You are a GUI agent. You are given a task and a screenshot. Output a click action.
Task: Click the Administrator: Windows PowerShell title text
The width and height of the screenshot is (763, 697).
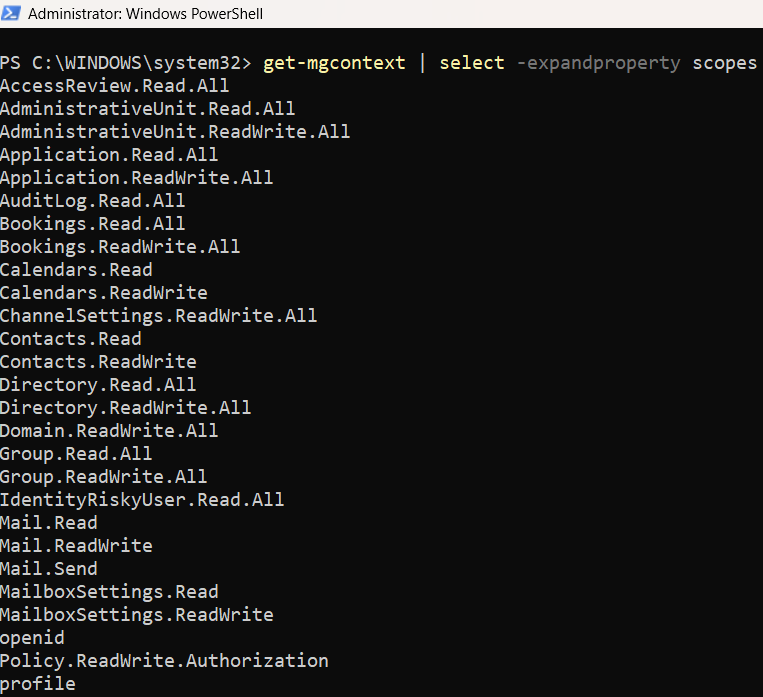pos(145,14)
